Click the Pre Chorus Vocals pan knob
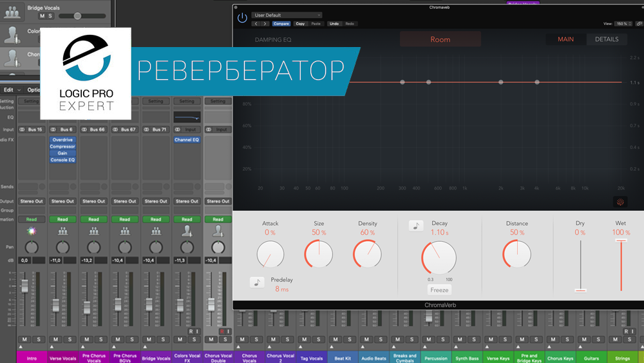Viewport: 644px width, 363px height. click(93, 247)
